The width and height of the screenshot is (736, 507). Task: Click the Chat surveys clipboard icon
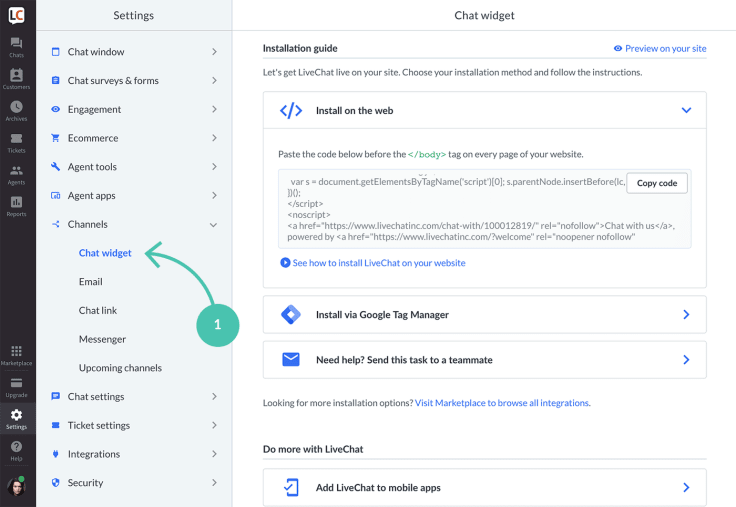55,80
